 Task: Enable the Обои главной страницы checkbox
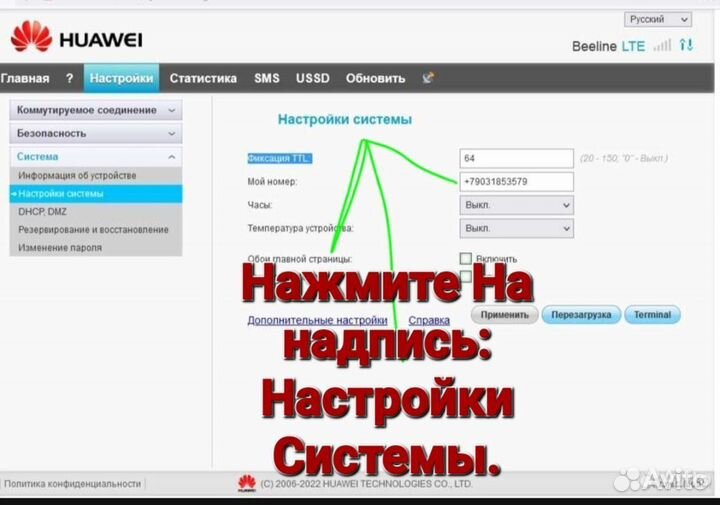point(466,258)
